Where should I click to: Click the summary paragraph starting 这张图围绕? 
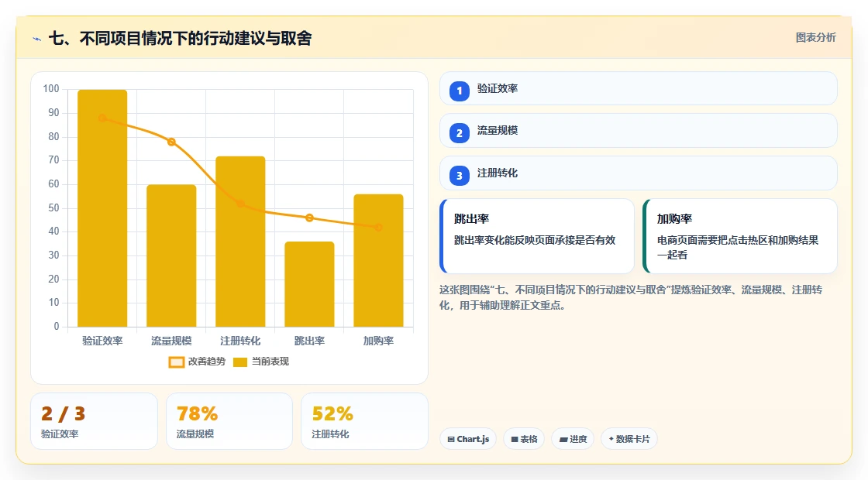631,297
